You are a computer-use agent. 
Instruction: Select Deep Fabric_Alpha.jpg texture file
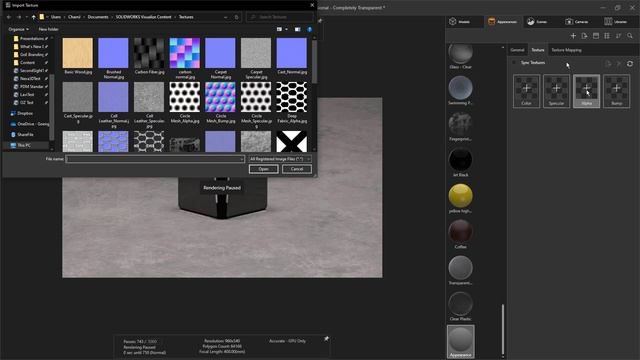pyautogui.click(x=292, y=102)
